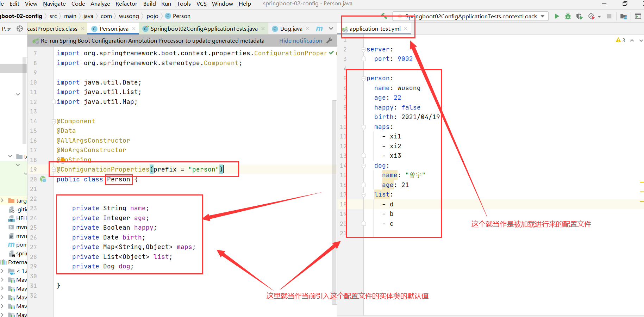Select External Libraries tree node
The height and width of the screenshot is (317, 644).
14,262
